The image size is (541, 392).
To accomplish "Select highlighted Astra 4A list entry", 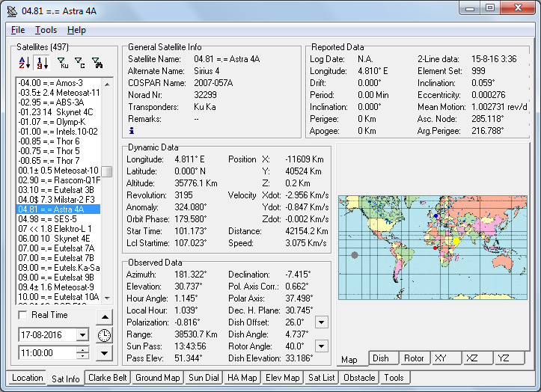I will click(58, 209).
